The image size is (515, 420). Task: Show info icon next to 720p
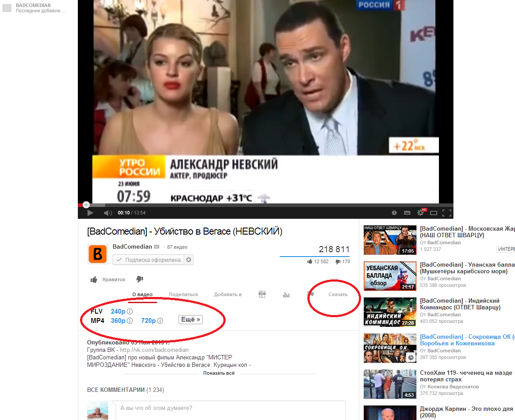[160, 321]
